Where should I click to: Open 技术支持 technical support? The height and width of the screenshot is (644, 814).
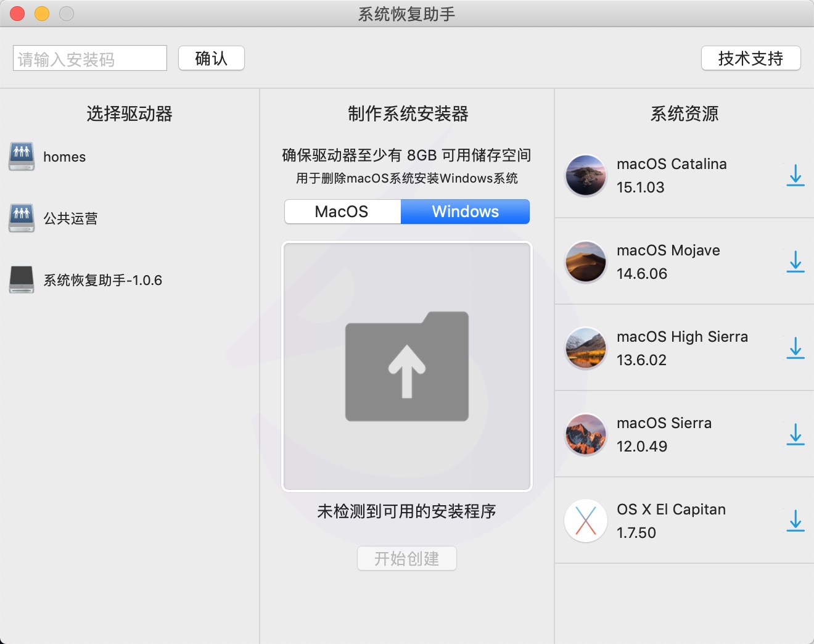pyautogui.click(x=751, y=58)
